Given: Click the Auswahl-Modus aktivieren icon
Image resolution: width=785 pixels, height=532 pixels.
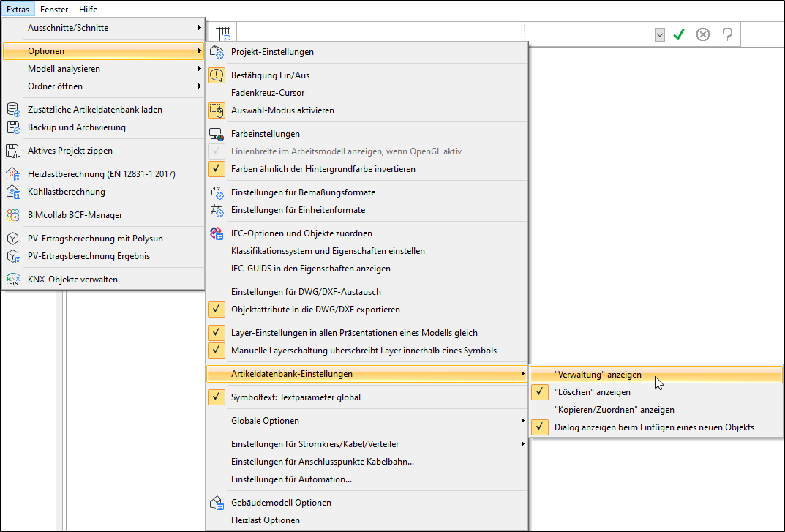Looking at the screenshot, I should tap(217, 110).
